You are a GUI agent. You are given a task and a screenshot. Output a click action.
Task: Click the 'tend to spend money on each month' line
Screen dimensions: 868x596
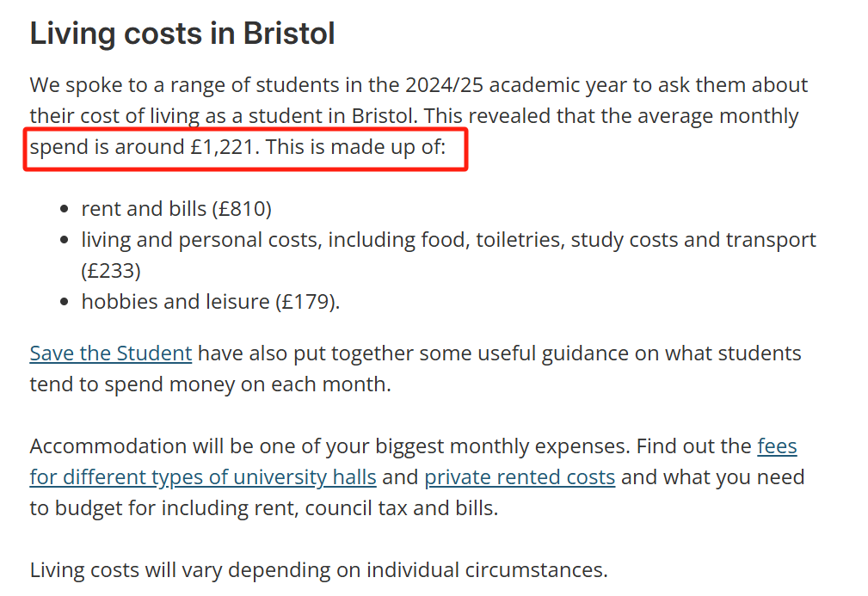pyautogui.click(x=210, y=384)
